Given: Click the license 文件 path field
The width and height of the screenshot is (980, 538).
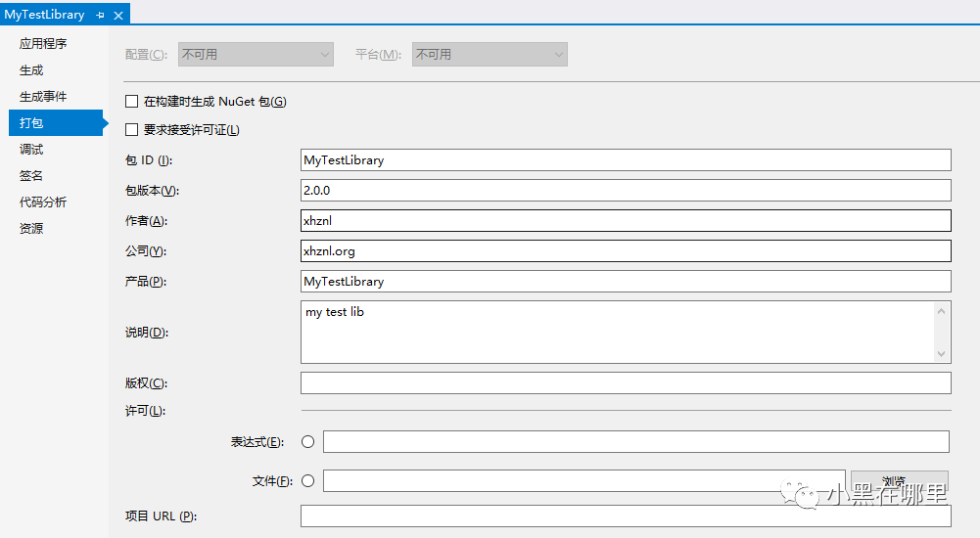Looking at the screenshot, I should [584, 481].
